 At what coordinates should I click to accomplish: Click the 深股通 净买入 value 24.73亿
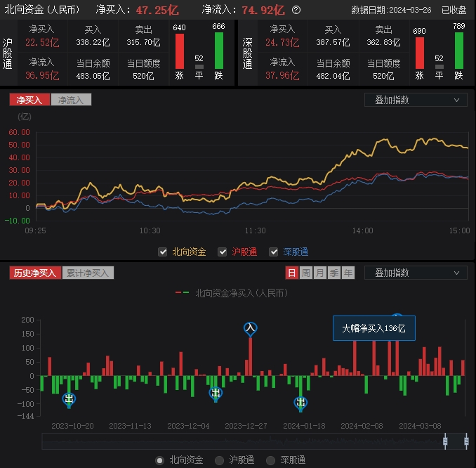click(282, 43)
